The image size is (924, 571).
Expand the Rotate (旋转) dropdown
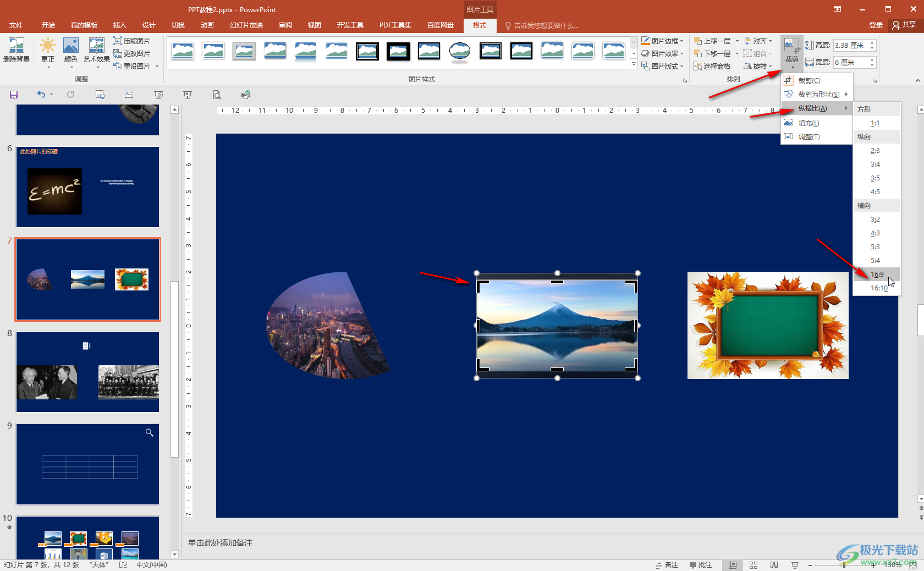(758, 67)
